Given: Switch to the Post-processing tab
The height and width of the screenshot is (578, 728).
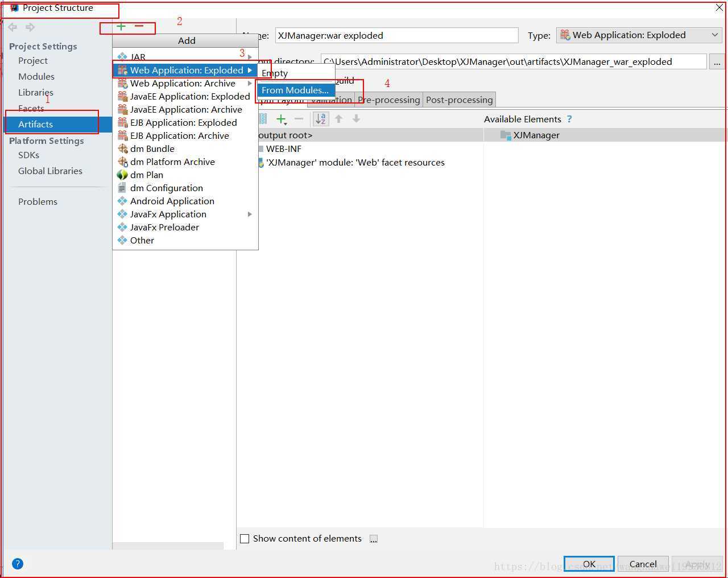Looking at the screenshot, I should pyautogui.click(x=460, y=100).
